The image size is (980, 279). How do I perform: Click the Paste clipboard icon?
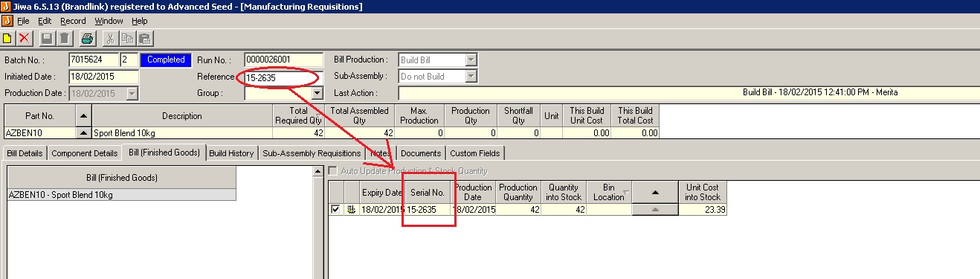[x=144, y=38]
